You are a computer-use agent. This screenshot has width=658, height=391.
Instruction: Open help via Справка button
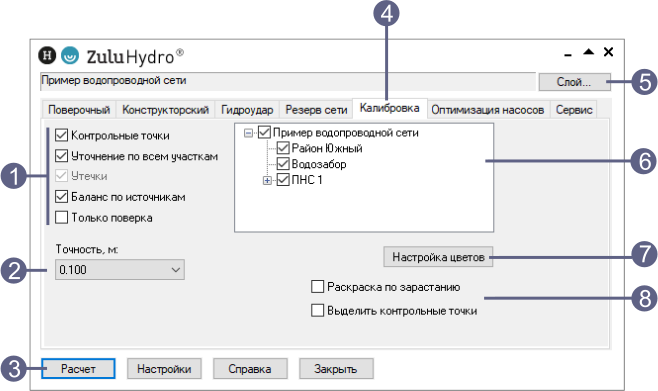coord(250,369)
